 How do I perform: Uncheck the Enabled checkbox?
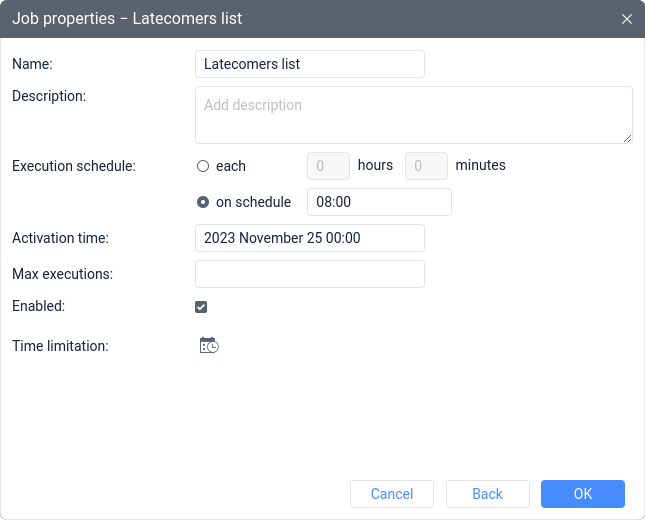click(x=201, y=307)
